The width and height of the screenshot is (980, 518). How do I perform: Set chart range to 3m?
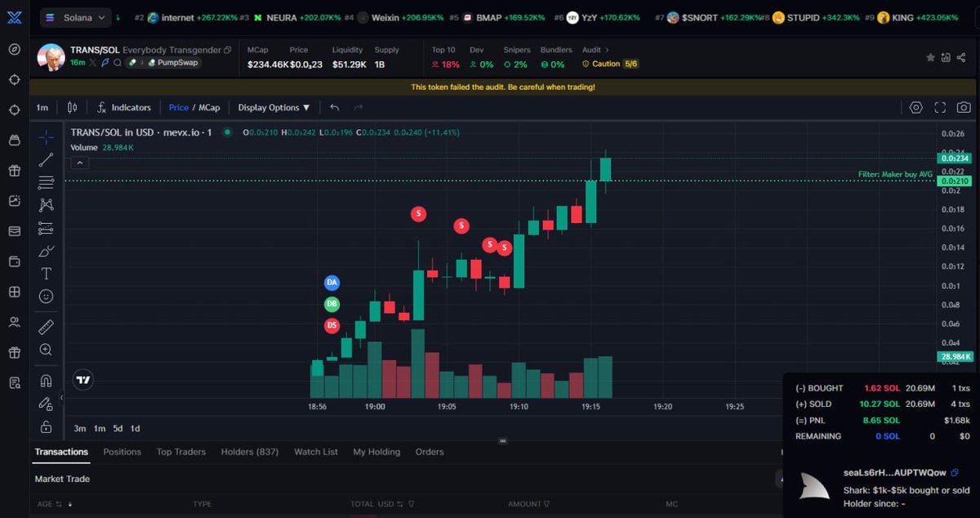pos(79,428)
